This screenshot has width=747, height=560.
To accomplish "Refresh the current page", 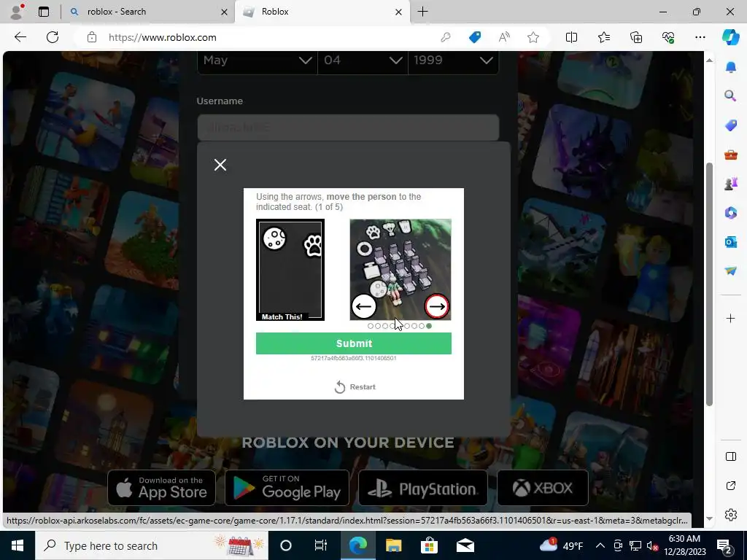I will 53,37.
